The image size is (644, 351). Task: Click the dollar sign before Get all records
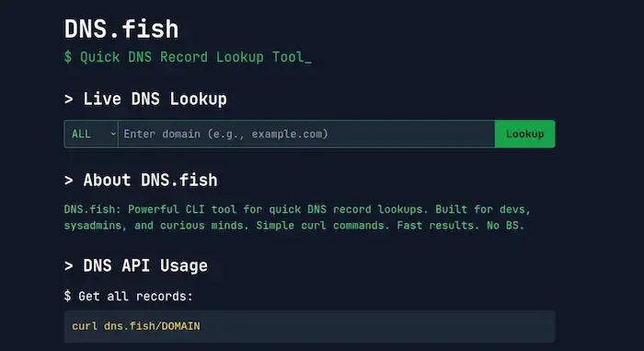(x=67, y=296)
